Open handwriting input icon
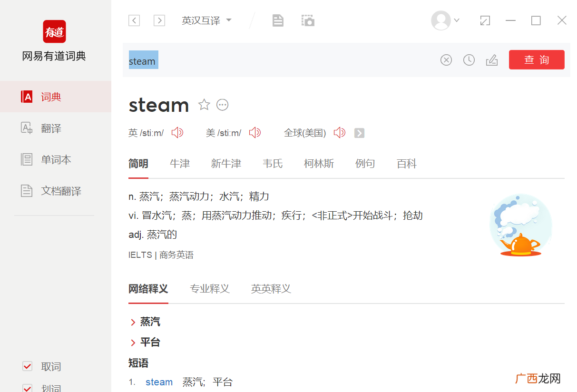This screenshot has height=392, width=577. 492,60
